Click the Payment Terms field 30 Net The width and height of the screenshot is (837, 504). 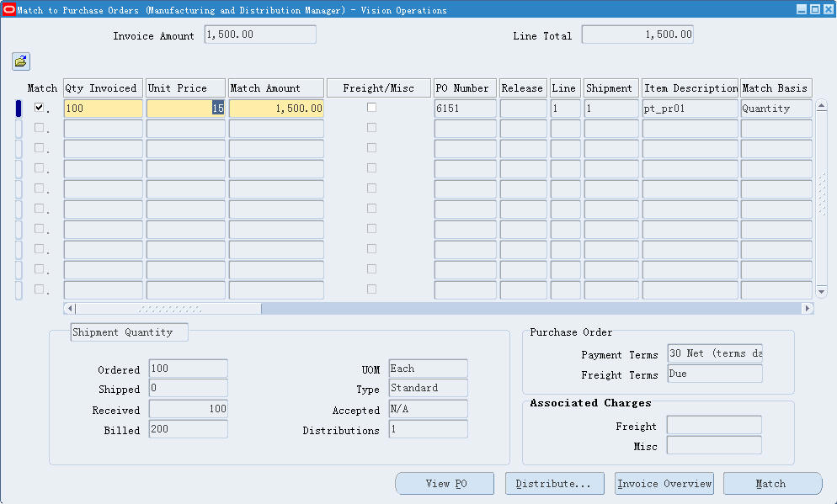715,353
